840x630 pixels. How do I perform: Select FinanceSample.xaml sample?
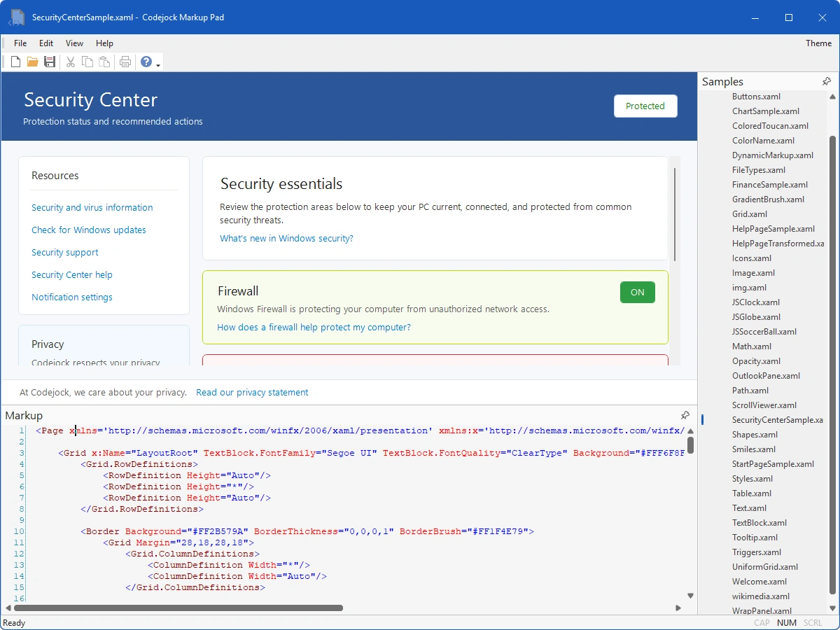click(770, 185)
